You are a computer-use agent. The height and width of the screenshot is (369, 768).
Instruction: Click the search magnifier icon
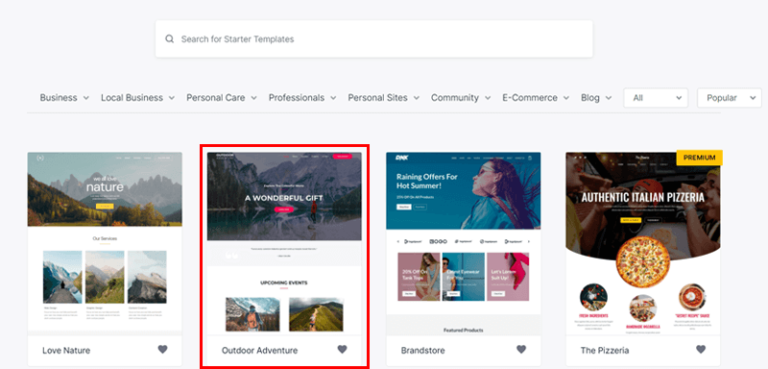click(169, 39)
